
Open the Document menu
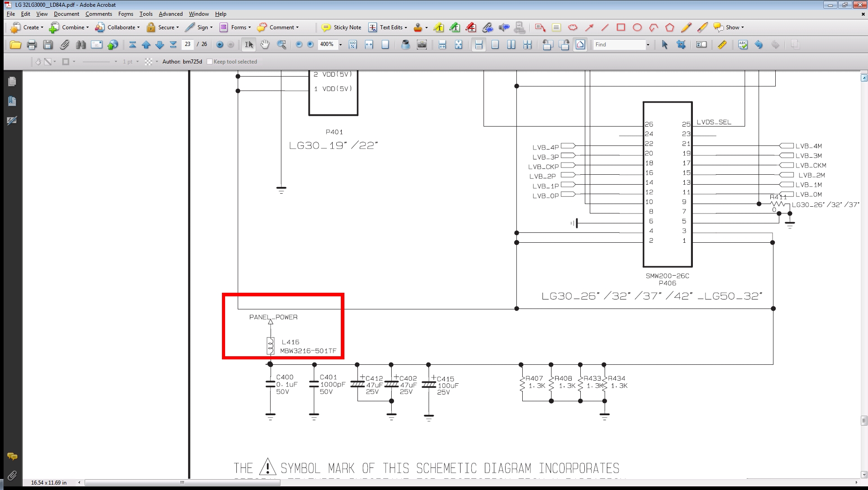pos(66,14)
